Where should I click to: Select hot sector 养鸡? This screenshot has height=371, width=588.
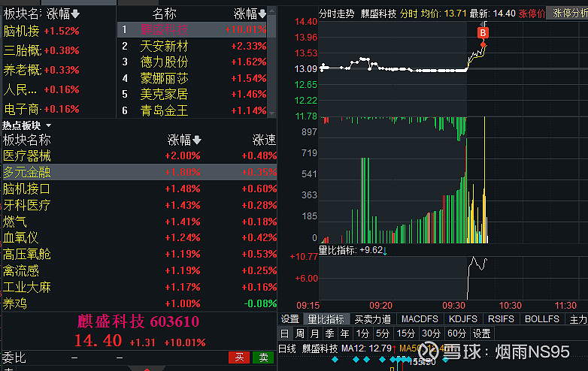140,303
